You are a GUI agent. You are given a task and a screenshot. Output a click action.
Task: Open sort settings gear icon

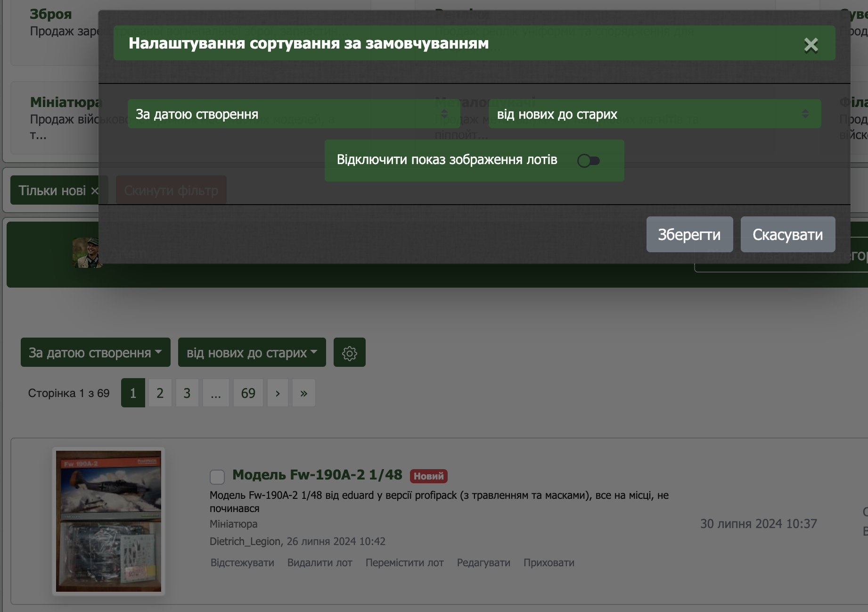point(350,352)
